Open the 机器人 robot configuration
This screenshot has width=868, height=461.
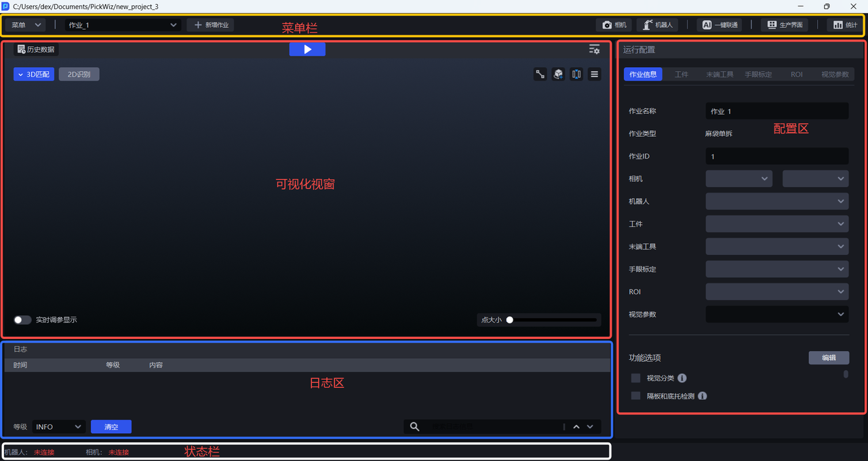658,25
